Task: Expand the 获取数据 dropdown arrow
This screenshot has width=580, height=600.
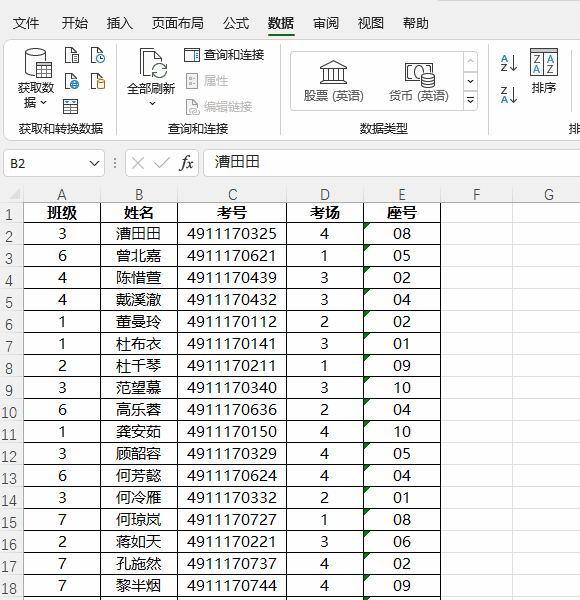Action: 43,103
